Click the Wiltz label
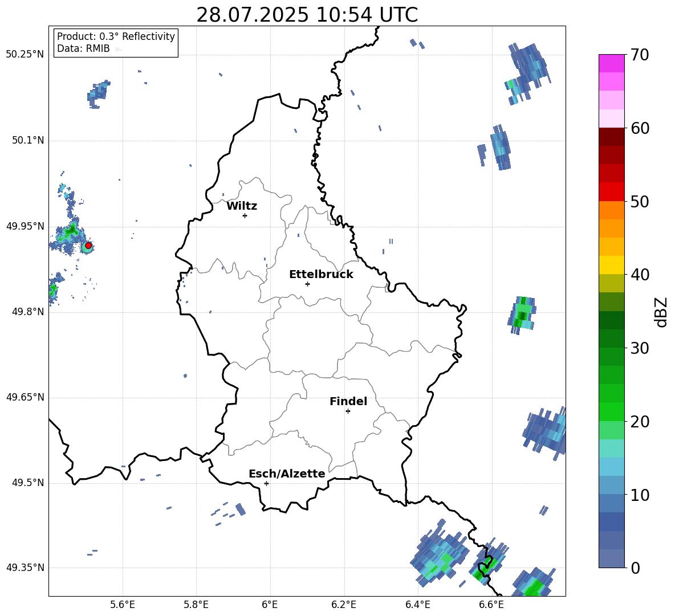The height and width of the screenshot is (616, 675). [x=242, y=206]
